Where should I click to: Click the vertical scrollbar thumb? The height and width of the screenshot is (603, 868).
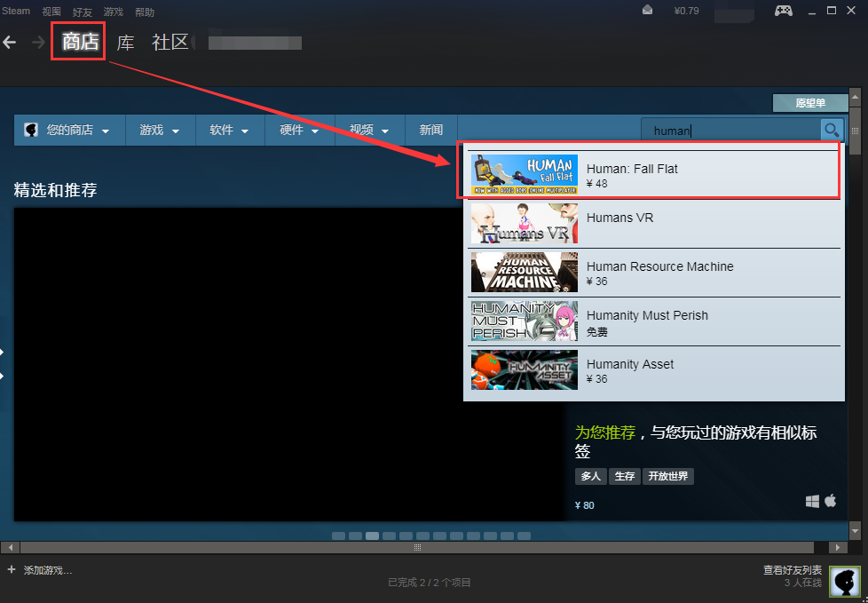[x=855, y=131]
